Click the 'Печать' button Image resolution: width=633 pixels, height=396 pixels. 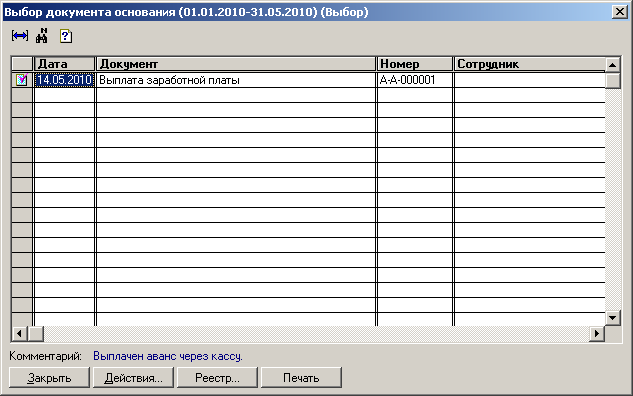click(301, 378)
